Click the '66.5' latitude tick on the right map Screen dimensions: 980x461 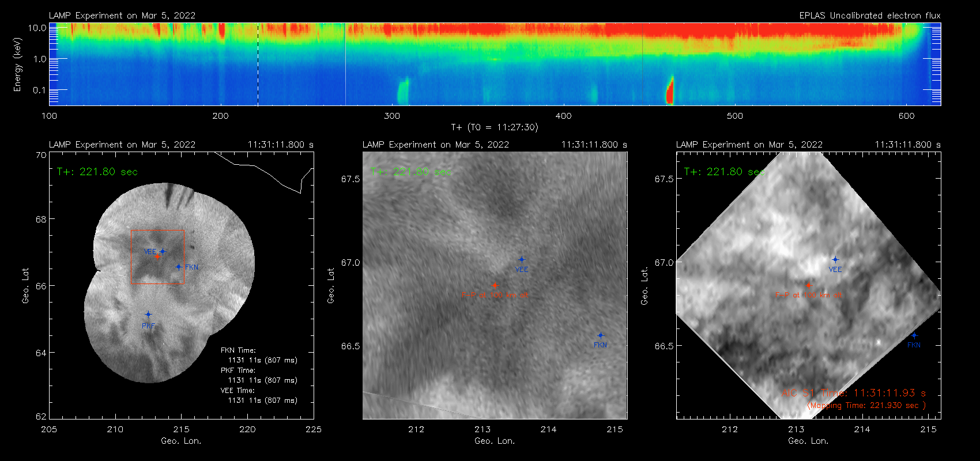(x=664, y=346)
